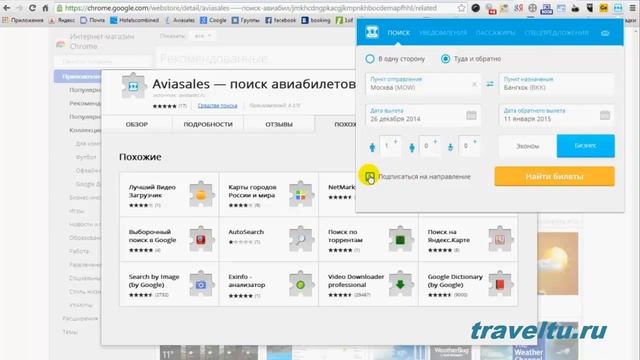
Task: Click the Aviasales extension toolbar icon
Action: [x=618, y=8]
